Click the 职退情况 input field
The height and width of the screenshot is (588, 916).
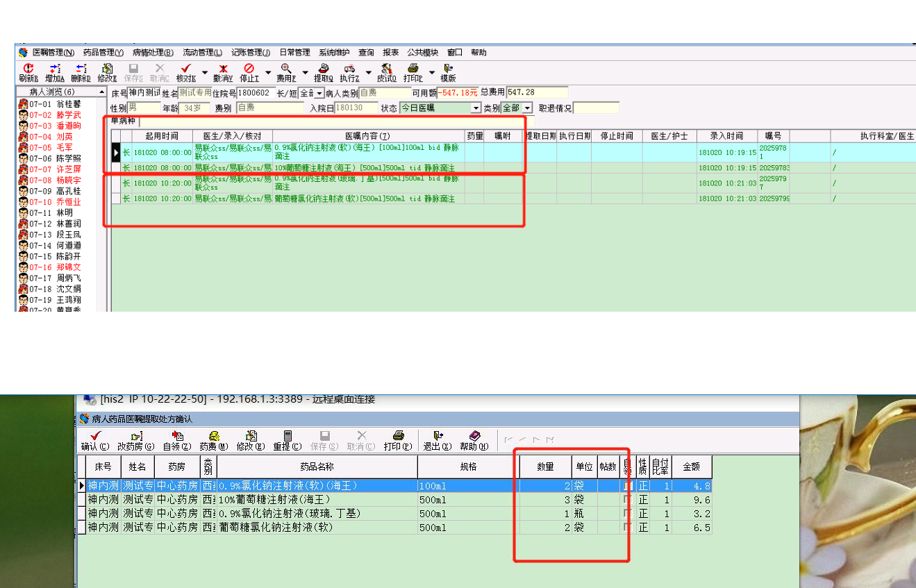tap(596, 108)
